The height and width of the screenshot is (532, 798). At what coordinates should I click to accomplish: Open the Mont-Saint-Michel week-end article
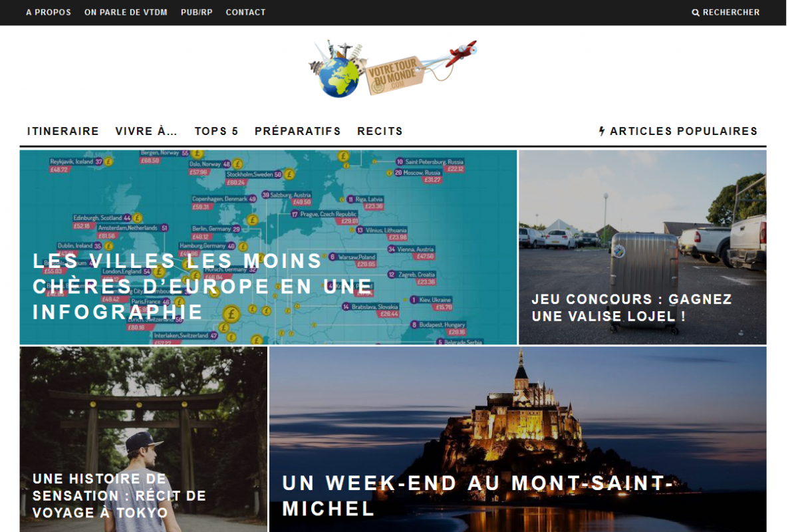click(517, 439)
